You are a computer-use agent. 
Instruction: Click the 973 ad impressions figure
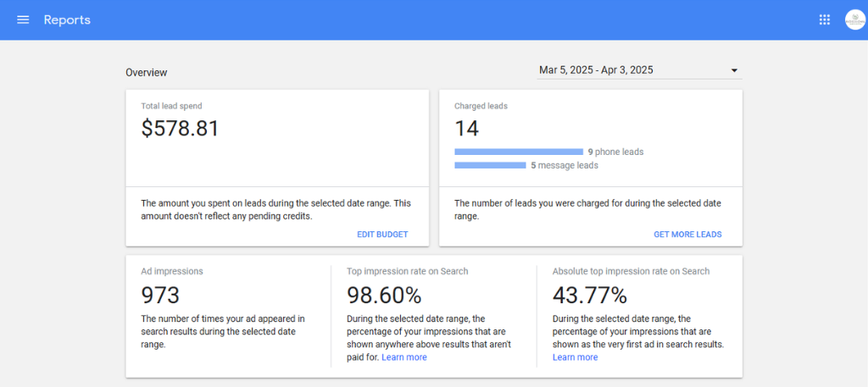tap(160, 296)
